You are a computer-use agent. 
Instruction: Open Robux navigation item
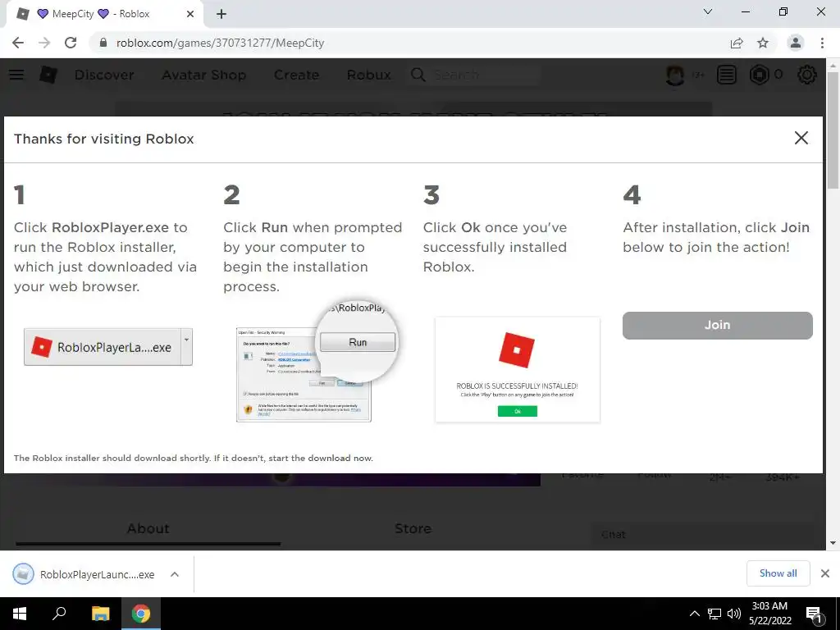coord(368,75)
